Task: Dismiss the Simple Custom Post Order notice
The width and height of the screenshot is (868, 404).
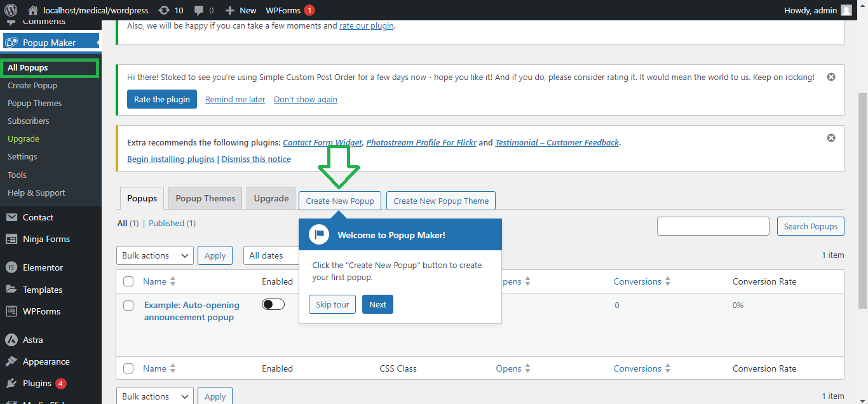Action: point(831,77)
